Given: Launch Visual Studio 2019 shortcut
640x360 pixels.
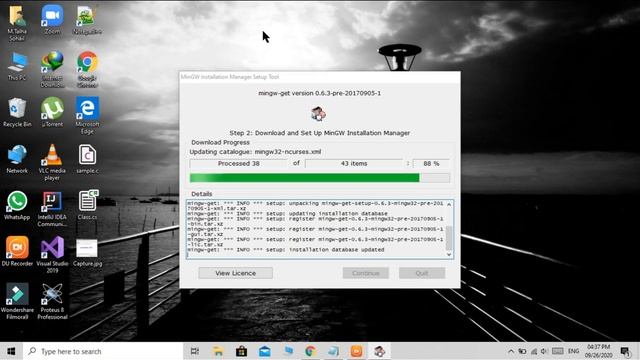Looking at the screenshot, I should (x=52, y=255).
